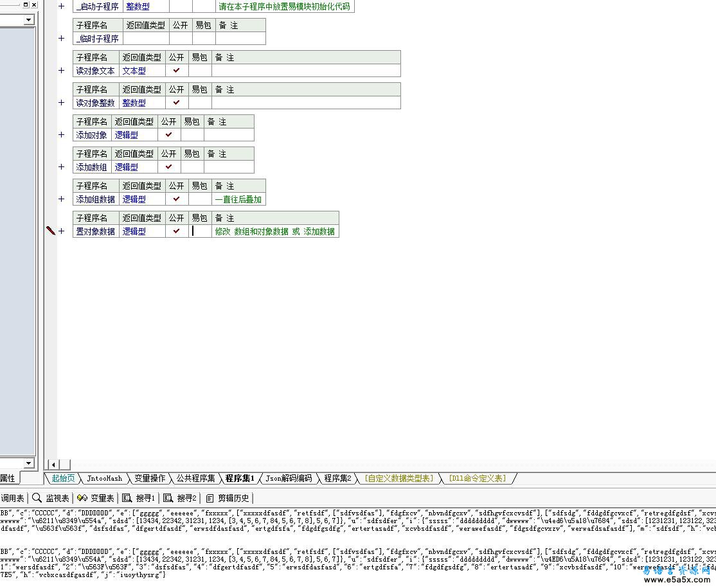Screen dimensions: 716x588
Task: Expand the 读对象整数 subroutine
Action: click(62, 103)
